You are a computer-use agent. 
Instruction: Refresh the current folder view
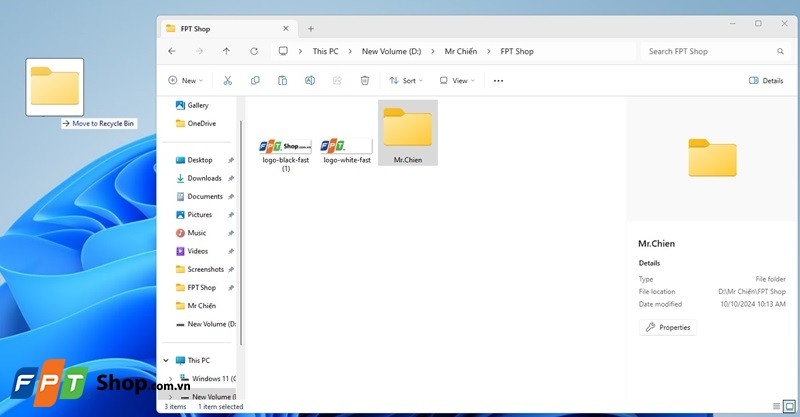pyautogui.click(x=254, y=51)
